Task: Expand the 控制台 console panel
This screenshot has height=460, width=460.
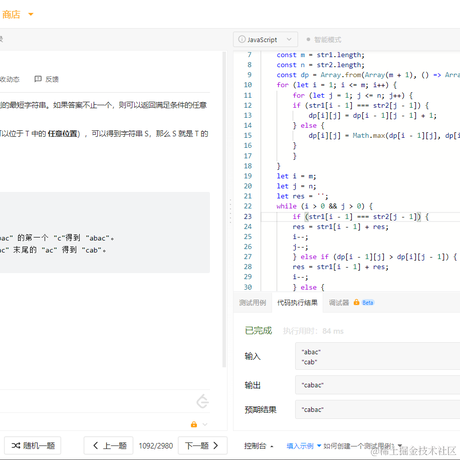Action: pyautogui.click(x=259, y=446)
